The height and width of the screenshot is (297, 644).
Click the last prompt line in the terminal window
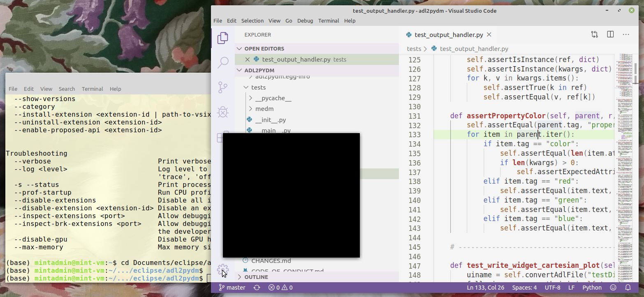point(108,279)
